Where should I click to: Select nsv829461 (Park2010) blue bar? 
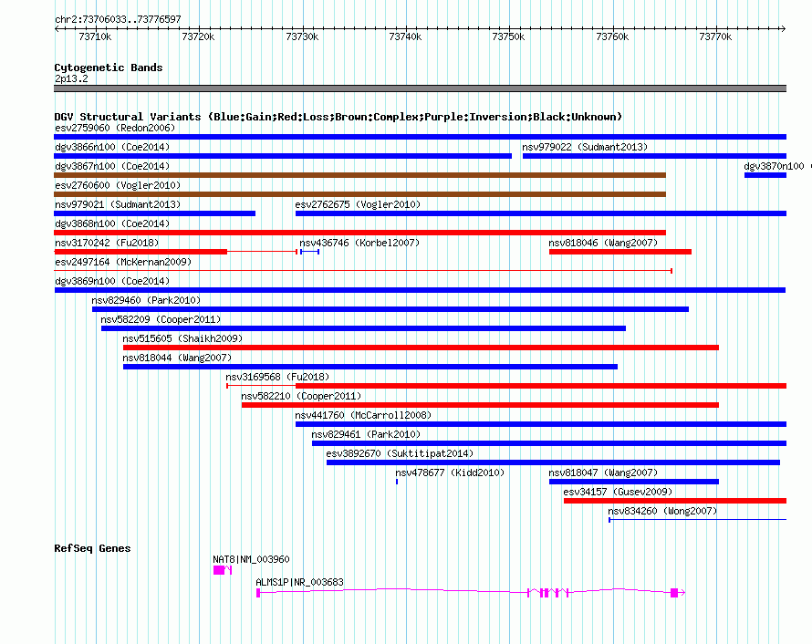(549, 443)
